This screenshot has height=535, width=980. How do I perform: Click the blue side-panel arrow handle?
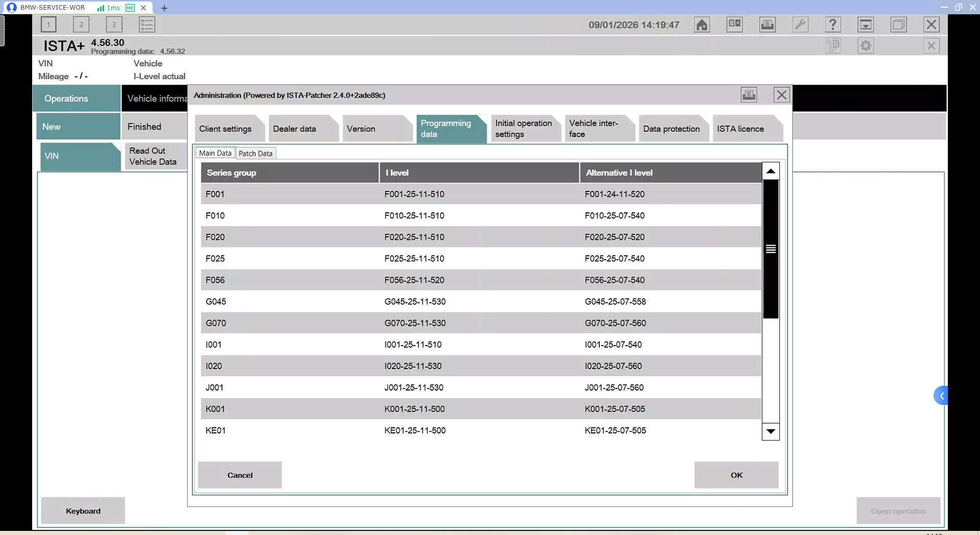(x=941, y=396)
